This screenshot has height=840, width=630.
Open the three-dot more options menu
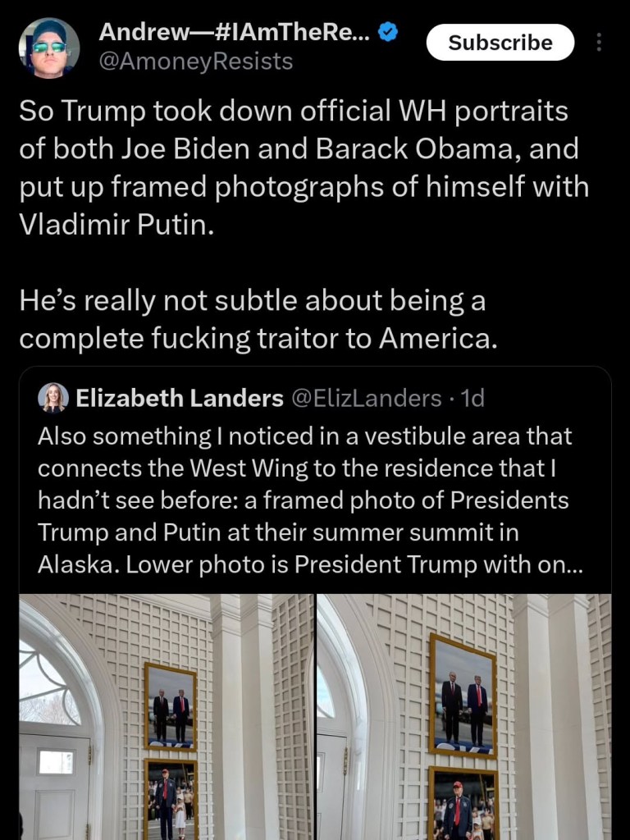coord(599,43)
